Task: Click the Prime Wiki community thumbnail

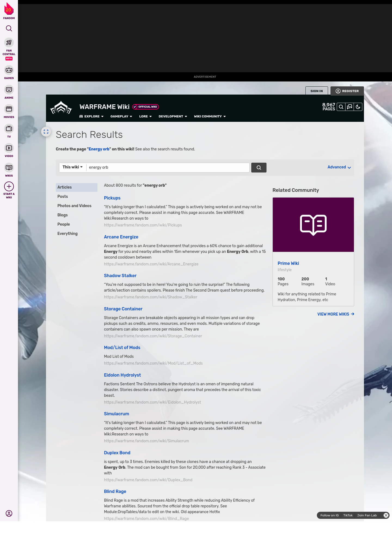Action: [x=313, y=225]
